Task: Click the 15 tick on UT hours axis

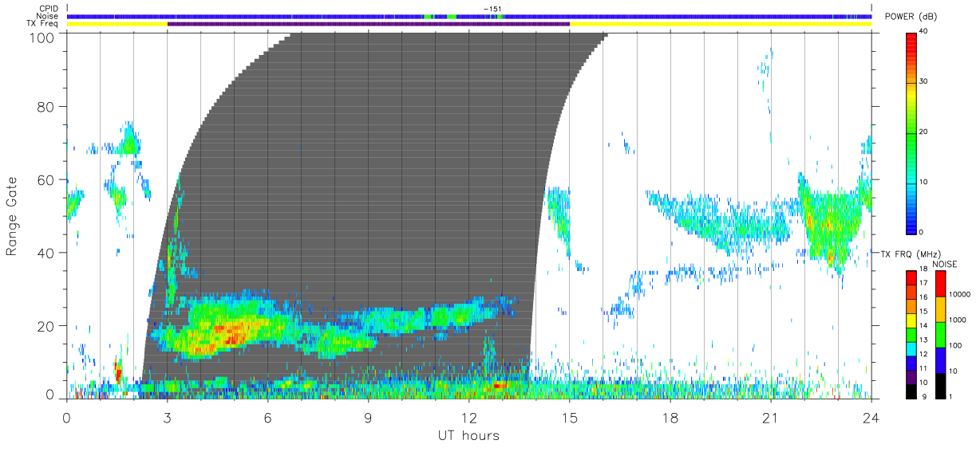Action: click(570, 418)
